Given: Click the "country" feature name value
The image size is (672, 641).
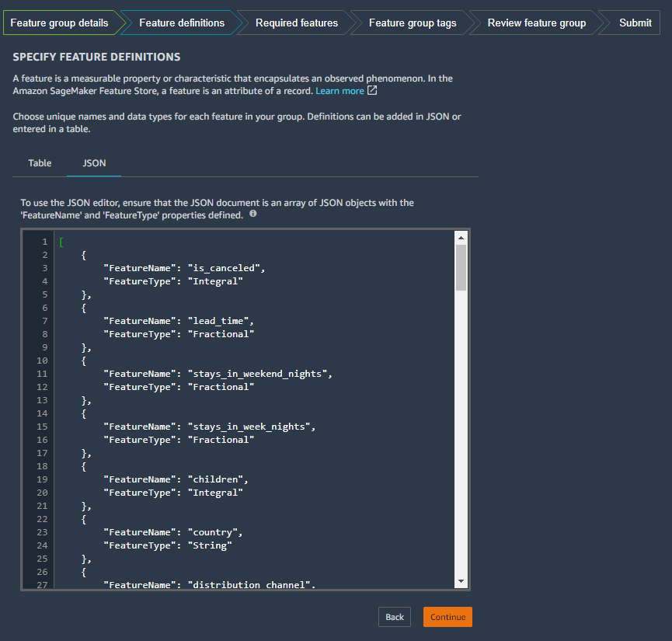Looking at the screenshot, I should [213, 532].
